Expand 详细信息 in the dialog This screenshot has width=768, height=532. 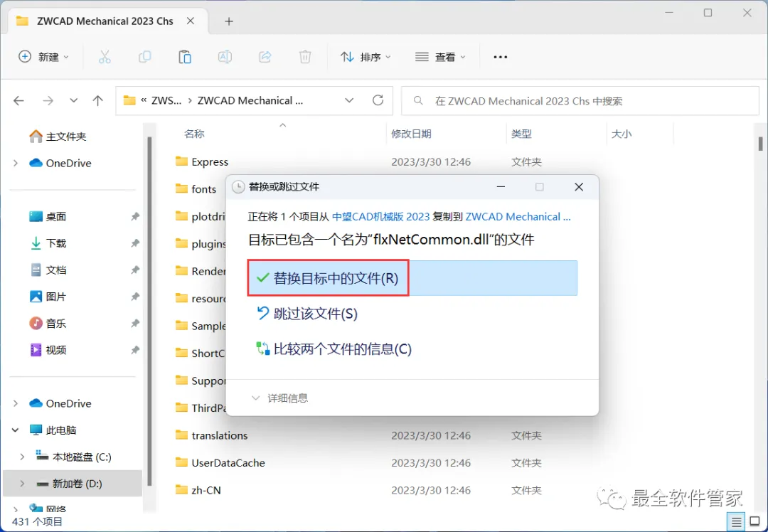[279, 398]
